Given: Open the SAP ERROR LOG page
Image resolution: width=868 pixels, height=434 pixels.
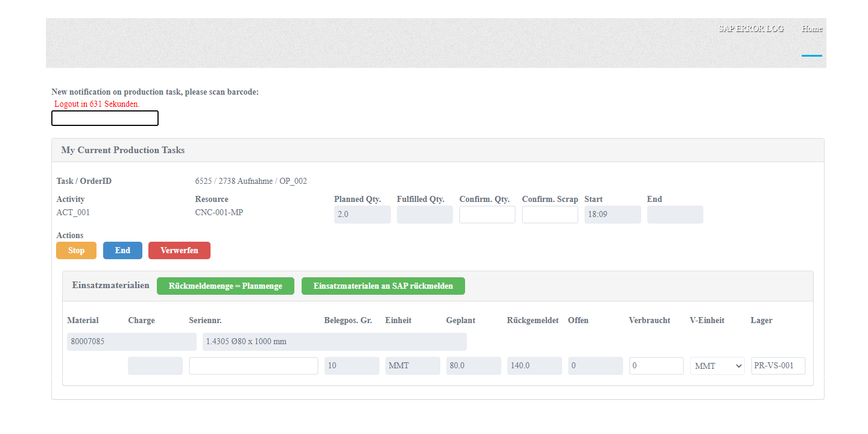Looking at the screenshot, I should click(751, 28).
